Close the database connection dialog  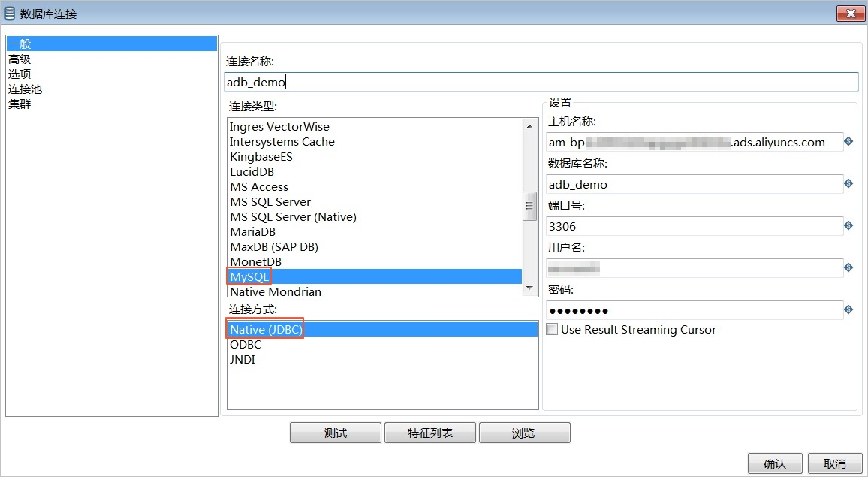coord(851,14)
